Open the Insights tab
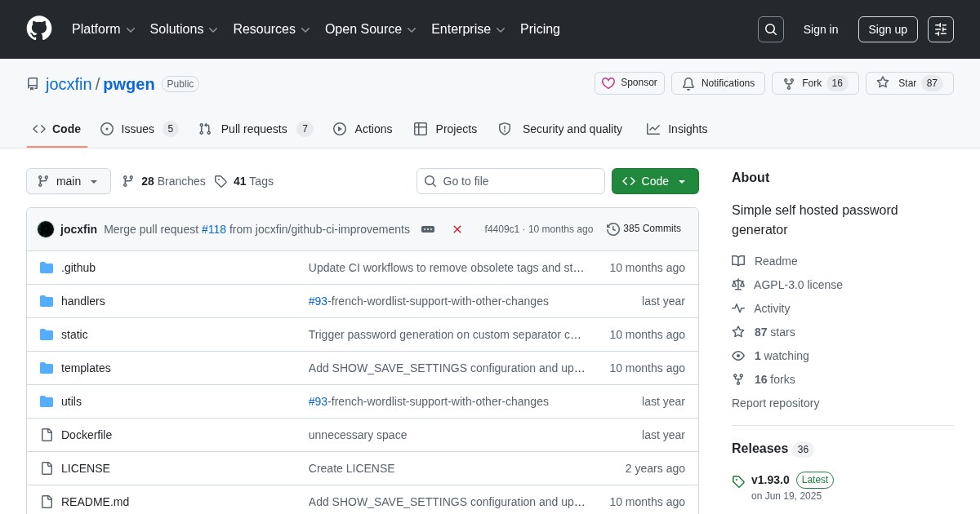This screenshot has width=980, height=514. pos(677,129)
